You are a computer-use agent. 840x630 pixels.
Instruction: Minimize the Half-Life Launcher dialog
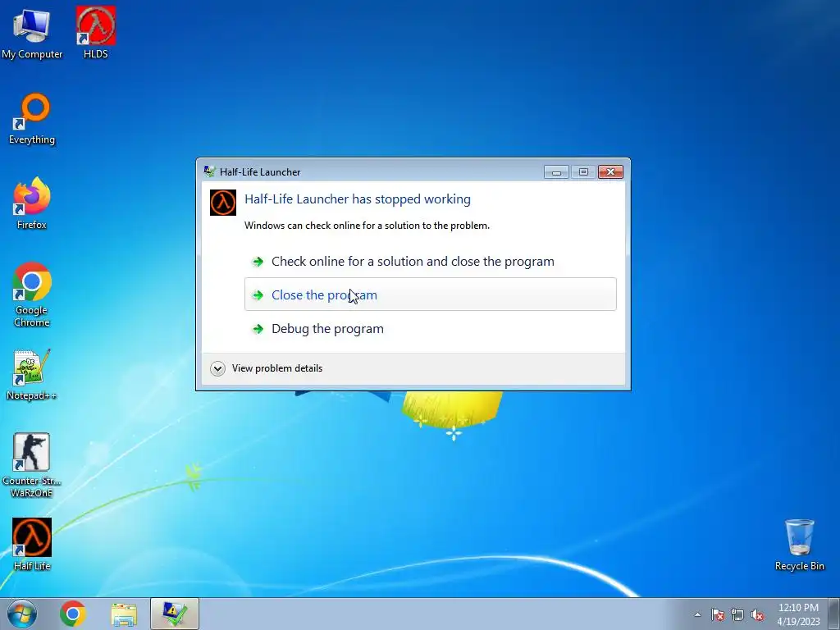556,172
